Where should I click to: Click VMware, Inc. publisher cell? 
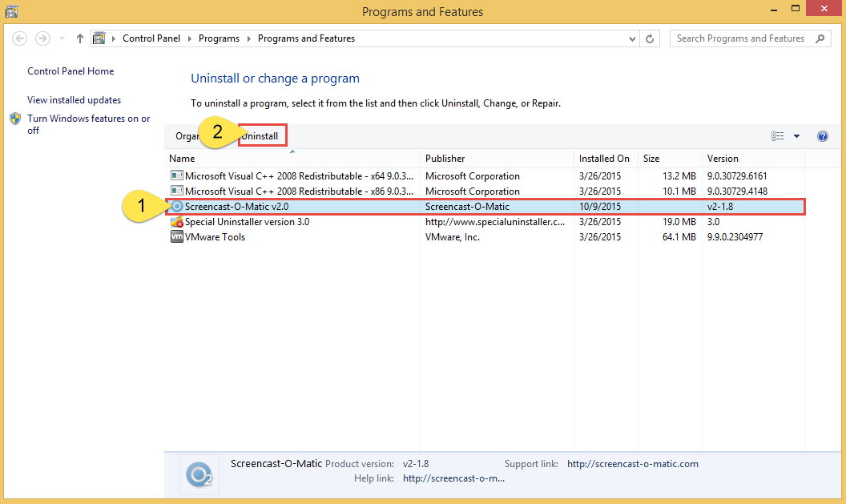pos(452,237)
